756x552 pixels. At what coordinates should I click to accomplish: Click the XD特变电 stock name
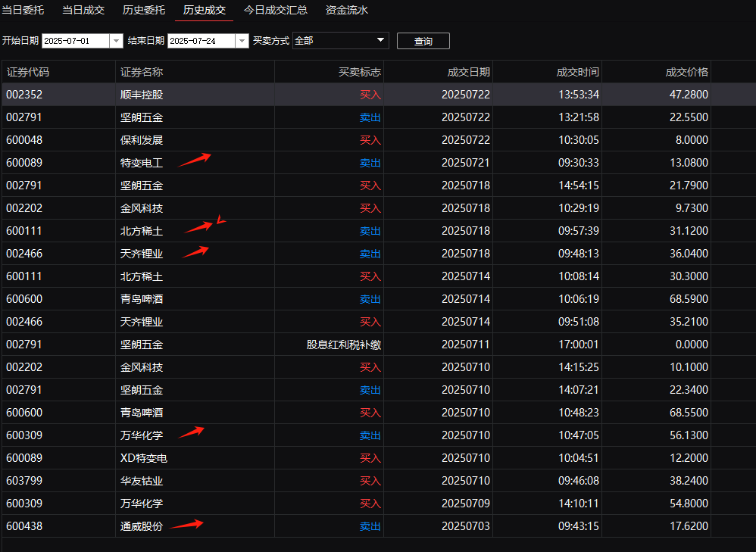point(144,458)
